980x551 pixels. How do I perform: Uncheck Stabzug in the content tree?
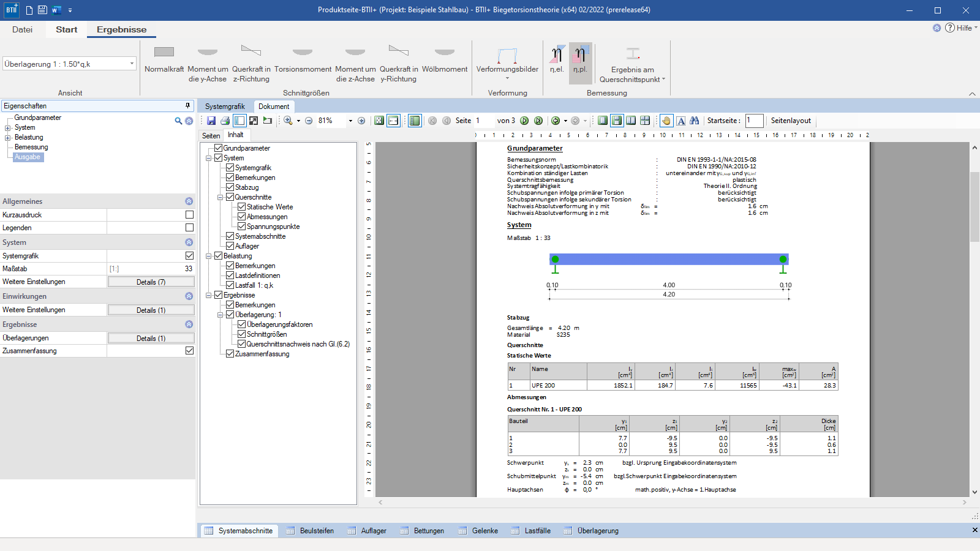[x=230, y=187]
